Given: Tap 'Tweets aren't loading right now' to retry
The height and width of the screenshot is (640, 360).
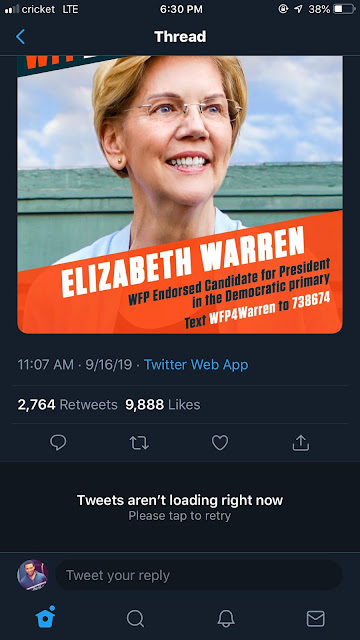Looking at the screenshot, I should (180, 500).
